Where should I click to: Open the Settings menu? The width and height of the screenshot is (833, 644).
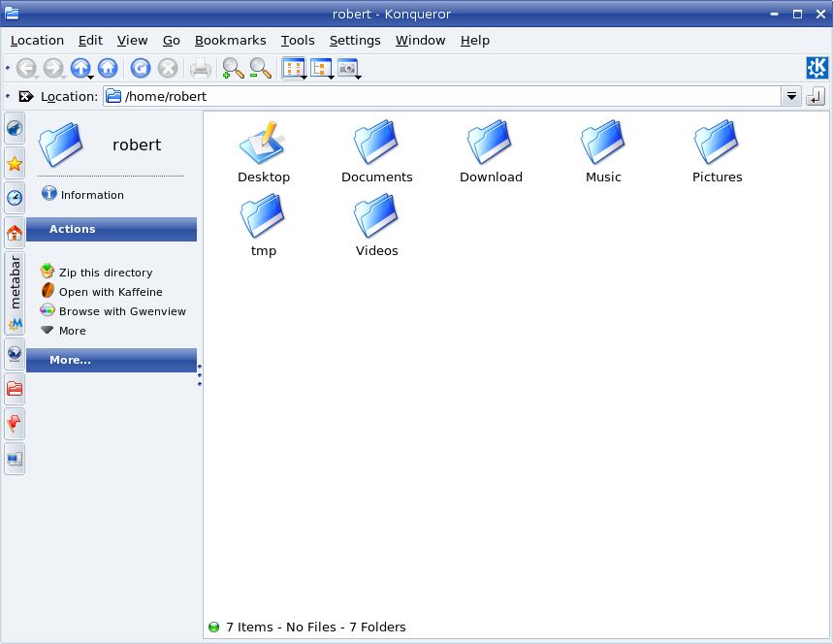coord(355,41)
